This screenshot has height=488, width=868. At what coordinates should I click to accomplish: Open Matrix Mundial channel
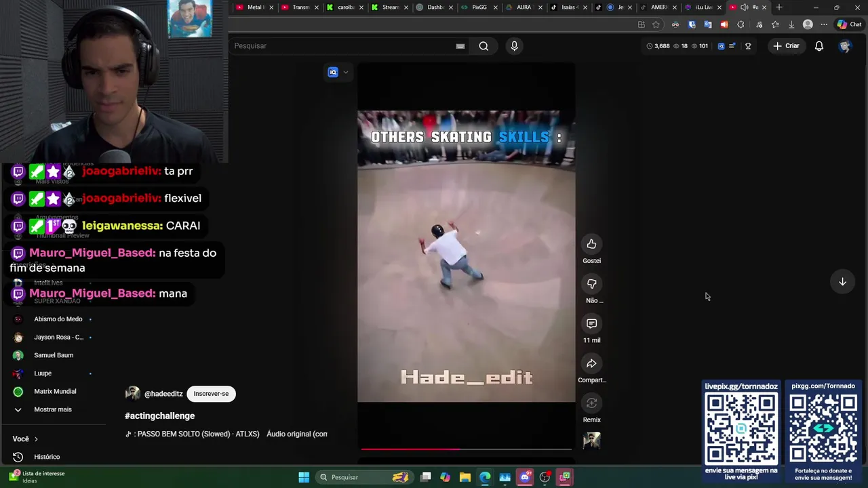[55, 392]
